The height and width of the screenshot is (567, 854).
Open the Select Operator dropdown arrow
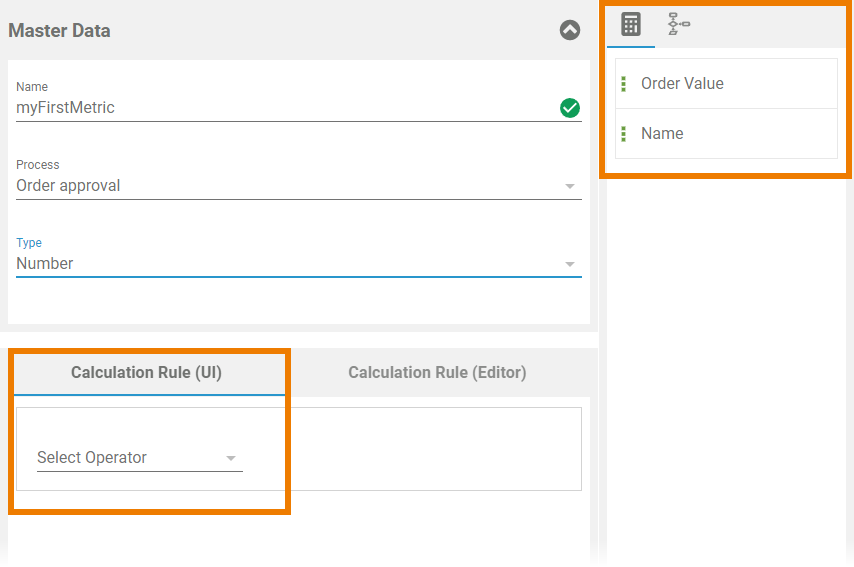click(231, 458)
